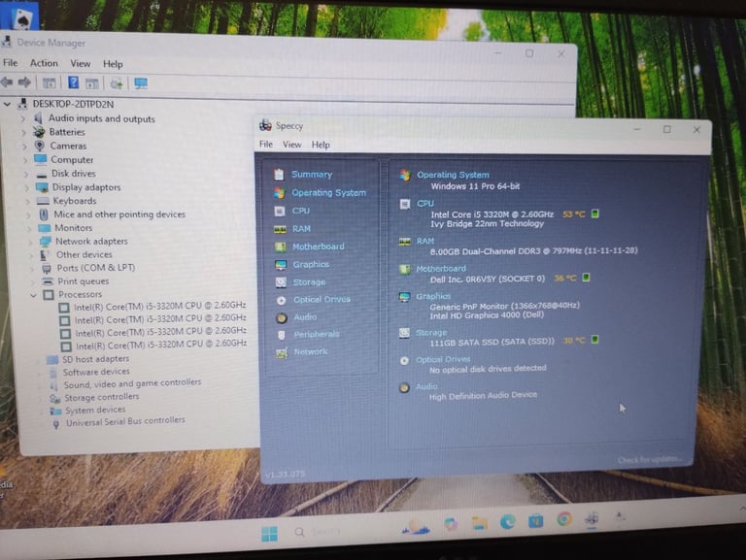The image size is (746, 560).
Task: Collapse the Processors node
Action: coord(33,295)
